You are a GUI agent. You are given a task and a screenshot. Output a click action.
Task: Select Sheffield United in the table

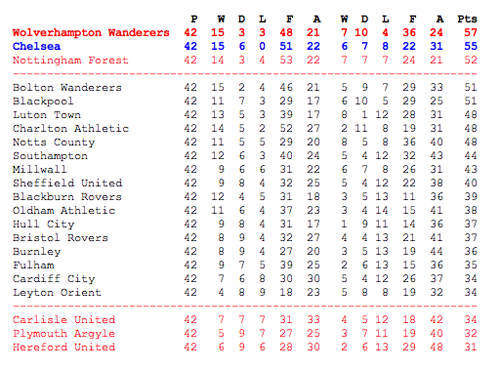(x=67, y=183)
